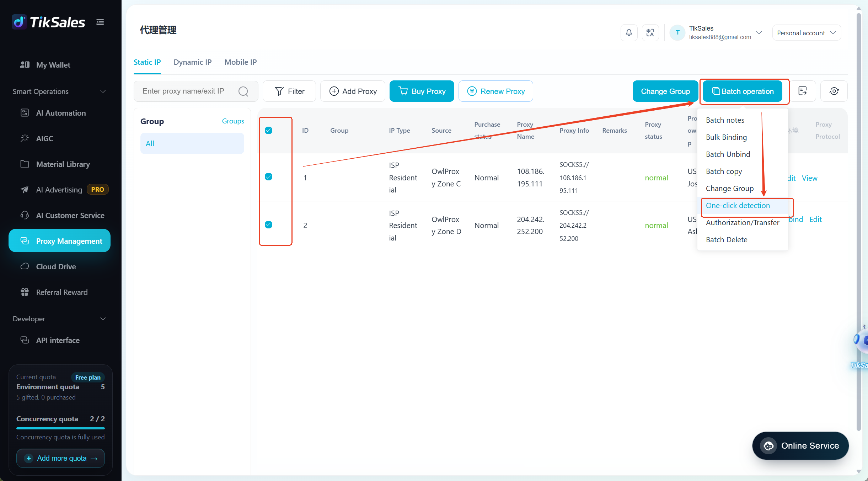Screen dimensions: 868x481
Task: Click the notification bell icon
Action: (629, 33)
